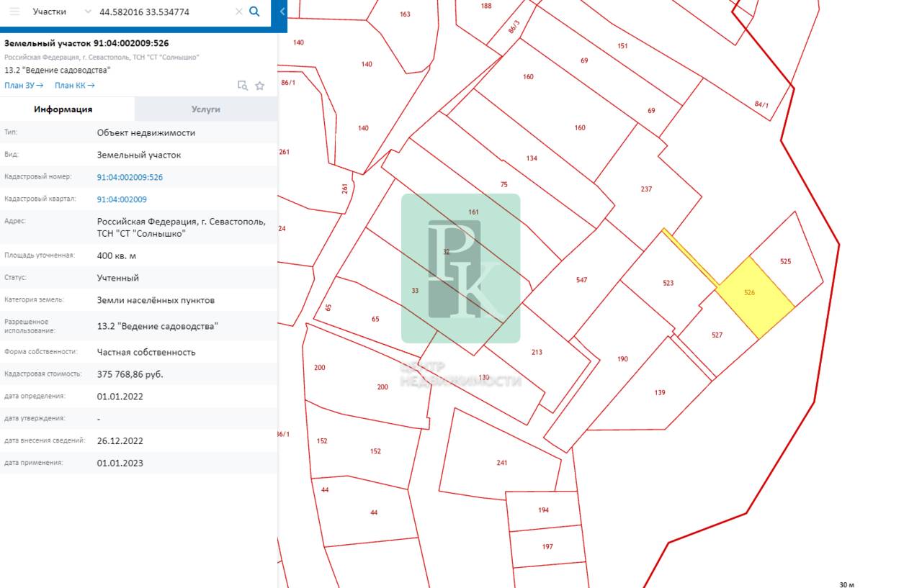Select parcel 213 on the map

tap(537, 353)
